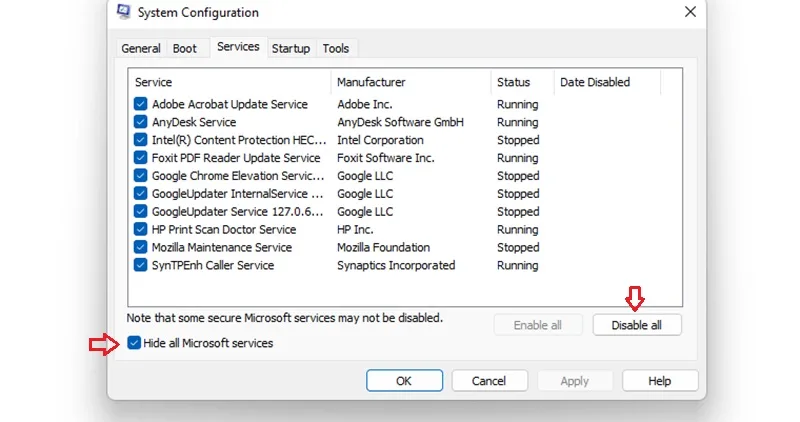Select the AnyDesk Software GmbH cell
Screen dimensions: 800x422
pyautogui.click(x=401, y=122)
